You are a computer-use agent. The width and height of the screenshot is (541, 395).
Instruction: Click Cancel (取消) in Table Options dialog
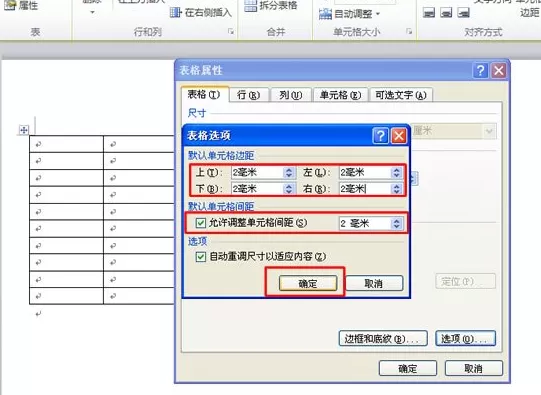pyautogui.click(x=374, y=283)
